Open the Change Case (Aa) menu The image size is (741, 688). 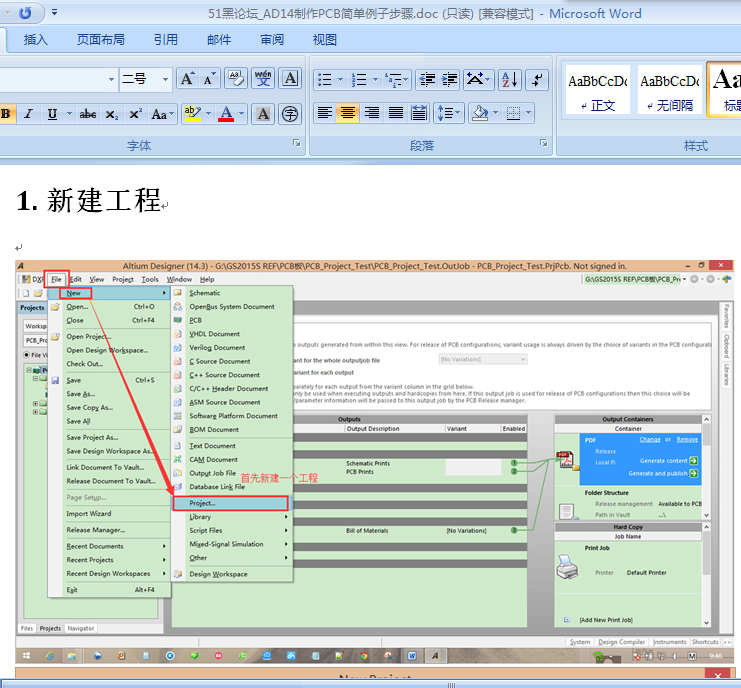(x=162, y=113)
